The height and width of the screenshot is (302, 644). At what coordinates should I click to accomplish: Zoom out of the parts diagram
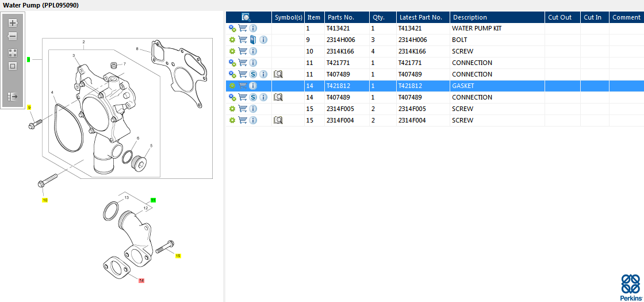(13, 37)
